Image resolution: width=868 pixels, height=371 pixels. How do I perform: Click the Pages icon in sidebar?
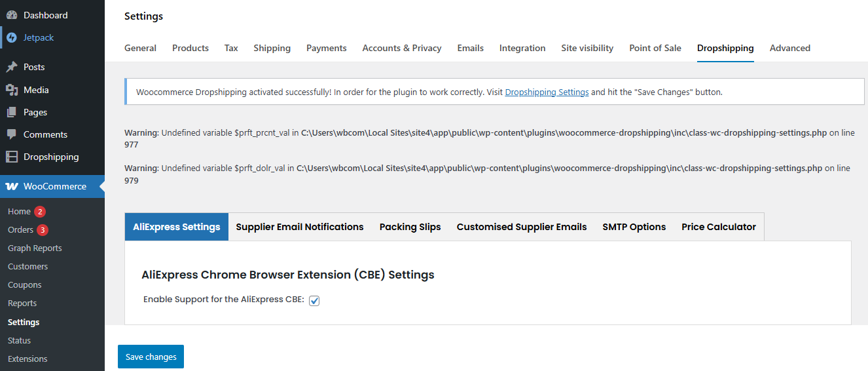12,112
